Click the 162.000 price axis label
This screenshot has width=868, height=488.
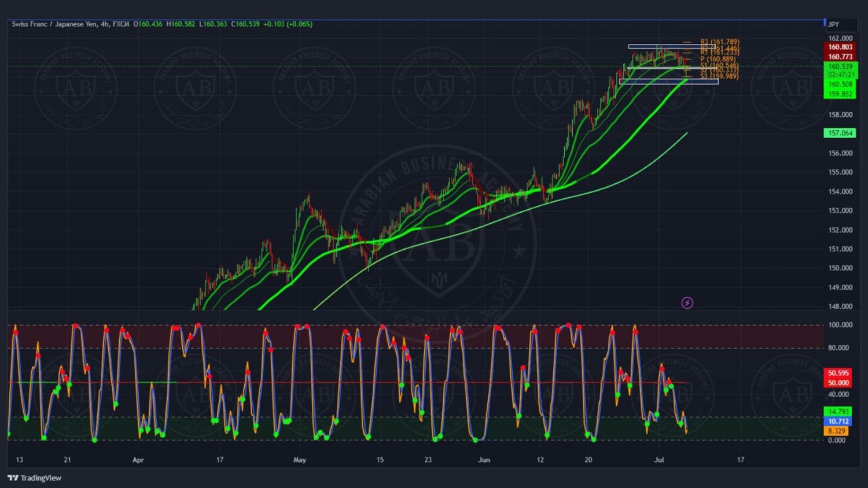[840, 38]
